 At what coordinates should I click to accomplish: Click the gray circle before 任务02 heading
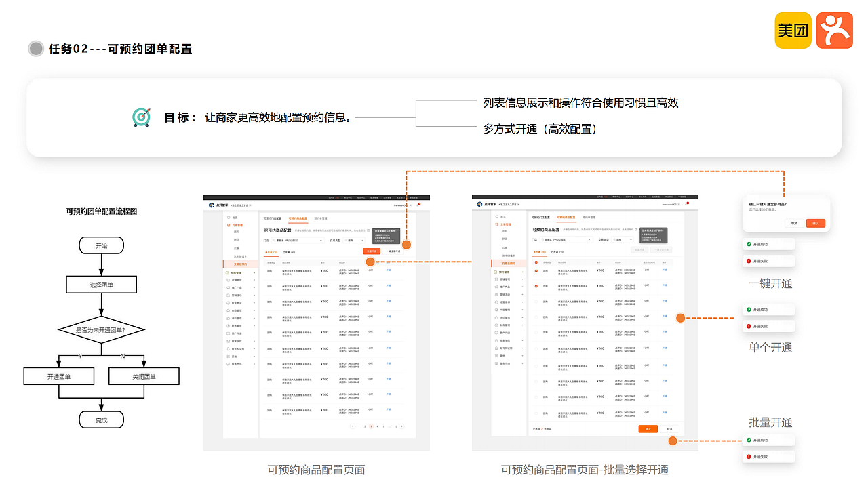pos(36,49)
